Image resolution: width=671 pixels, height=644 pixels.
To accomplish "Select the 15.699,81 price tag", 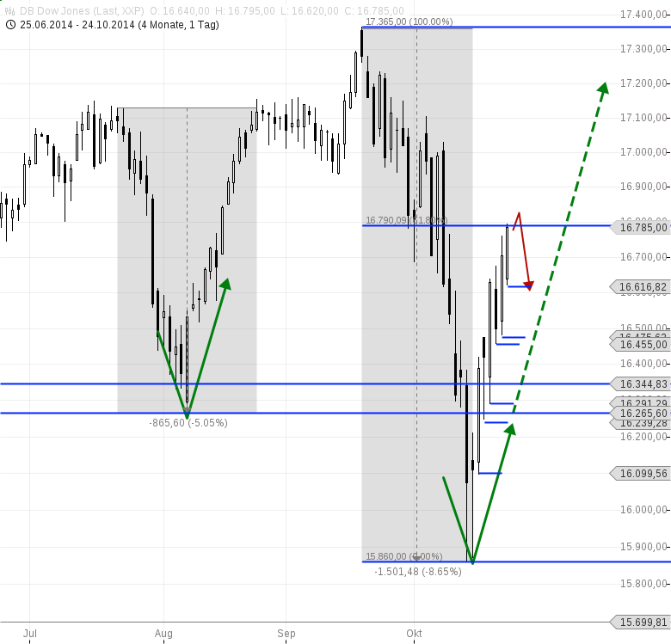I will (638, 622).
